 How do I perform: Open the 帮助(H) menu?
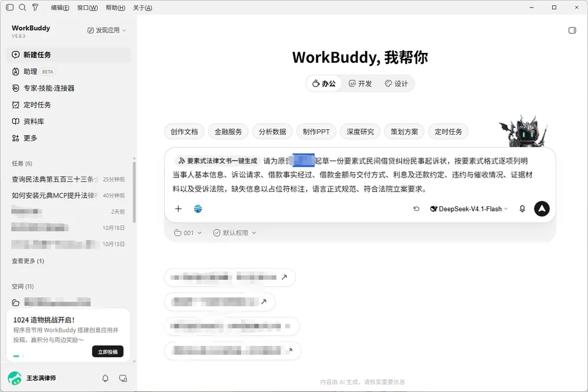click(x=115, y=8)
